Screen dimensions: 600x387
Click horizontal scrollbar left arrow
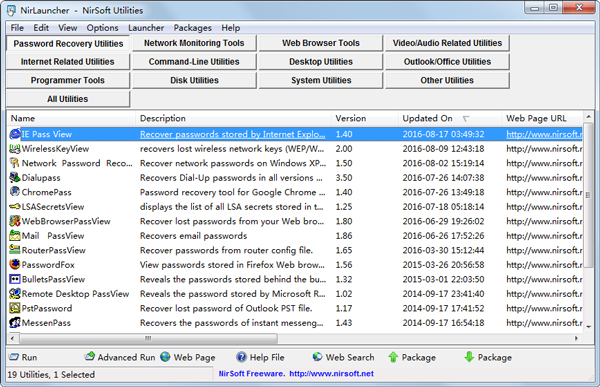click(13, 338)
